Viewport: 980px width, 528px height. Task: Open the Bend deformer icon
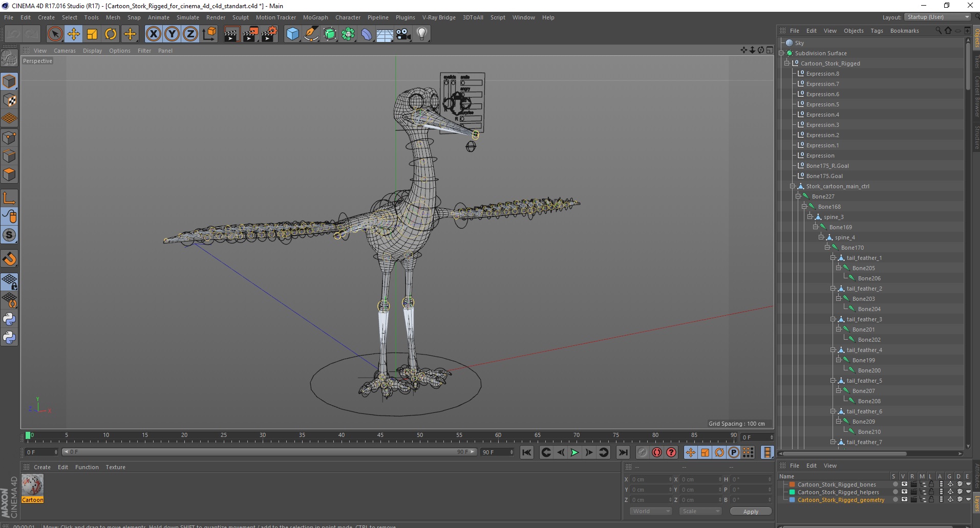[x=367, y=34]
